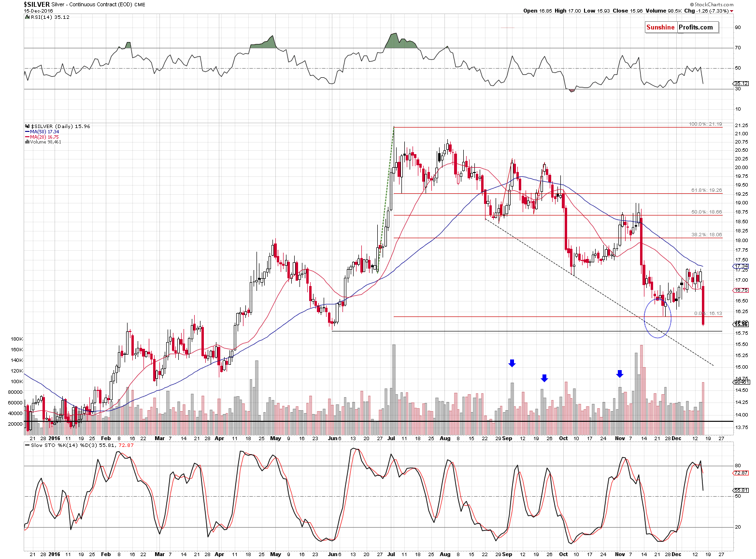Click the 17.34 MA(50) price tag on axis

[x=742, y=266]
